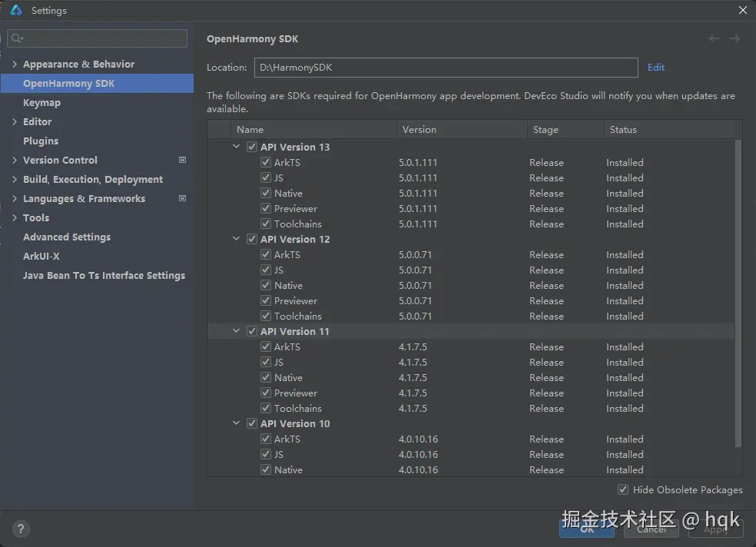Screen dimensions: 756x547
Task: Go forward using the right arrow icon
Action: [734, 38]
